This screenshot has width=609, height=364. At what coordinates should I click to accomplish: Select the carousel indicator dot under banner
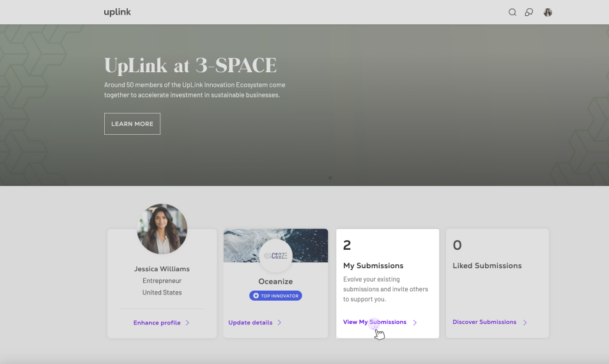tap(330, 178)
